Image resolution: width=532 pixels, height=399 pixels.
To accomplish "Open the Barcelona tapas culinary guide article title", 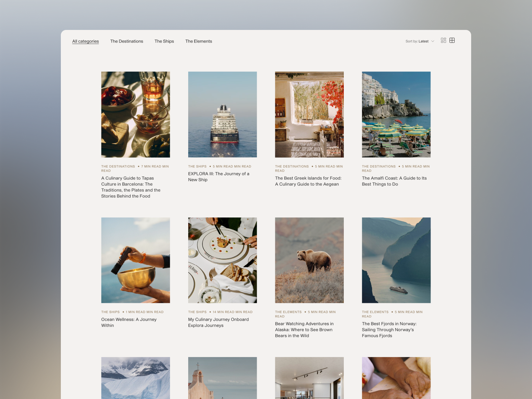I will (x=131, y=187).
